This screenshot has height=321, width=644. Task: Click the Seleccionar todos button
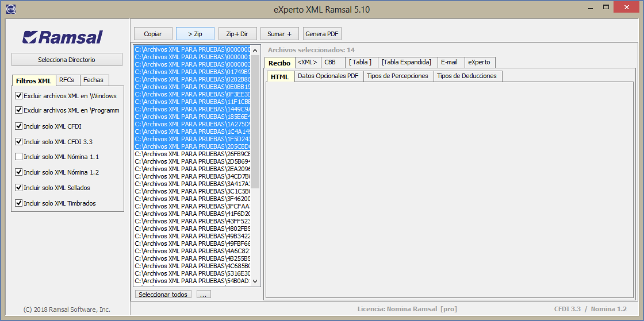163,295
